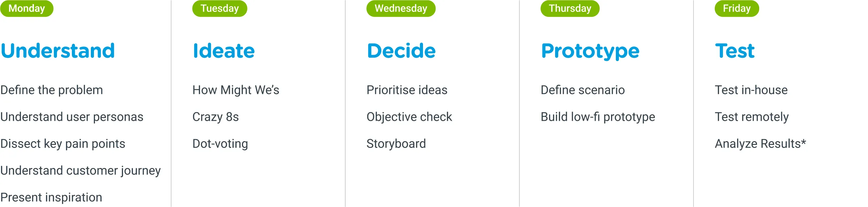Viewport: 868px width, 207px height.
Task: Click the Test heading
Action: 735,51
